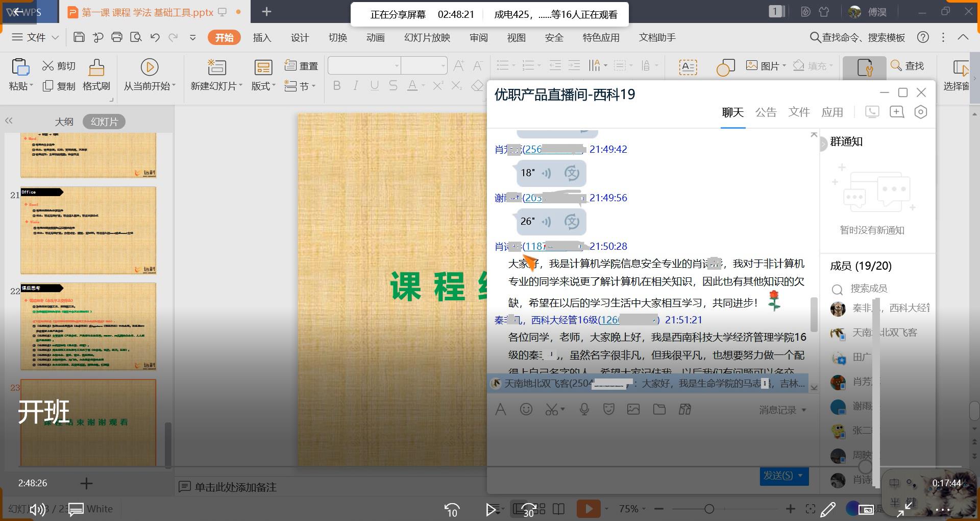Switch to Files (文件) tab in chat

[799, 112]
